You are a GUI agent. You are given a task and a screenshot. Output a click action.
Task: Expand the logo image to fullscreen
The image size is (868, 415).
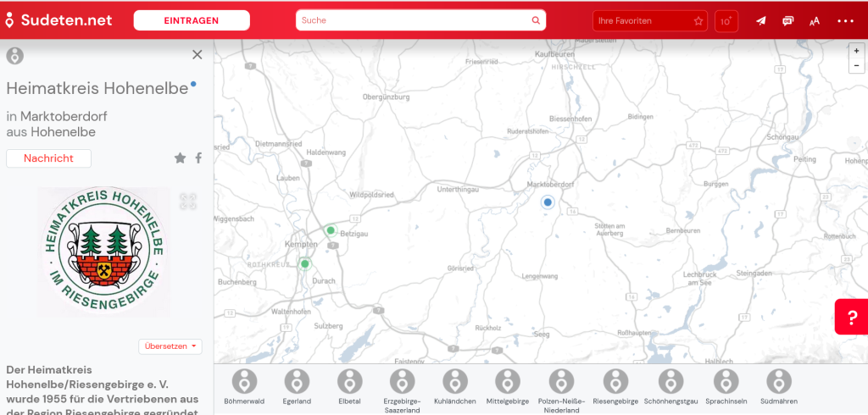[x=188, y=202]
